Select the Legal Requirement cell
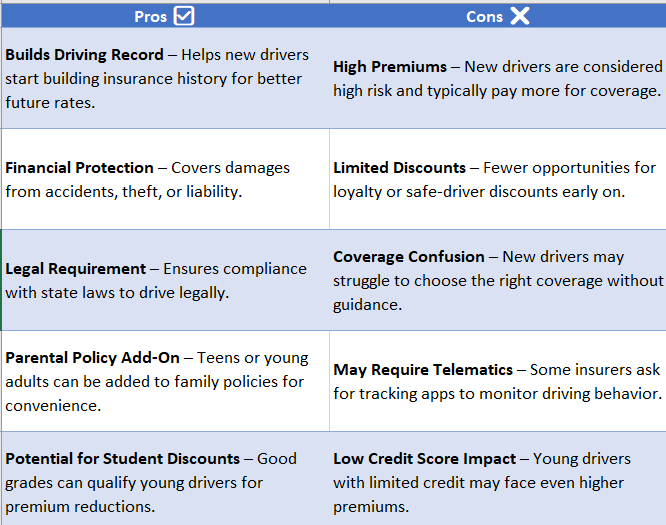This screenshot has height=525, width=666. pos(165,280)
